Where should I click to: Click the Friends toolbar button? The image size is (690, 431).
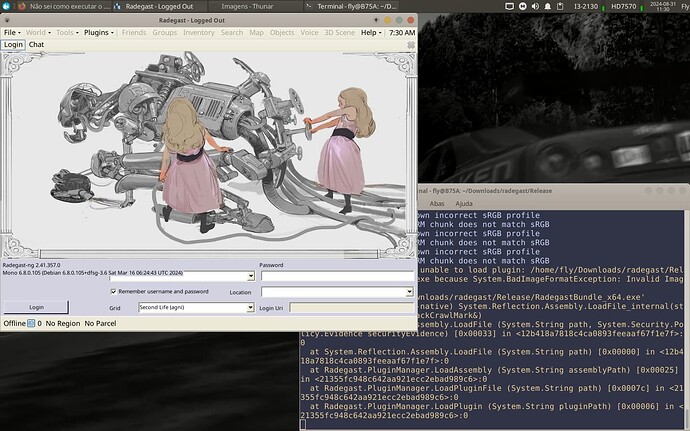[134, 33]
